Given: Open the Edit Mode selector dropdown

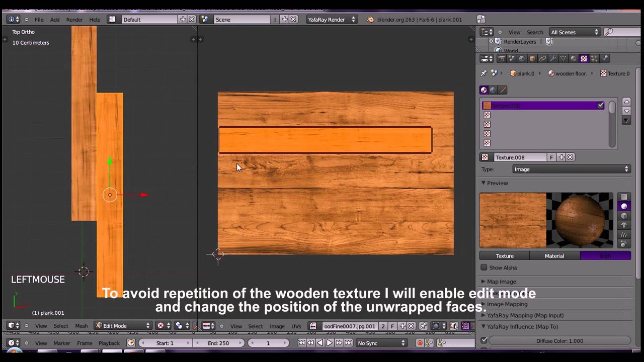Looking at the screenshot, I should tap(123, 326).
